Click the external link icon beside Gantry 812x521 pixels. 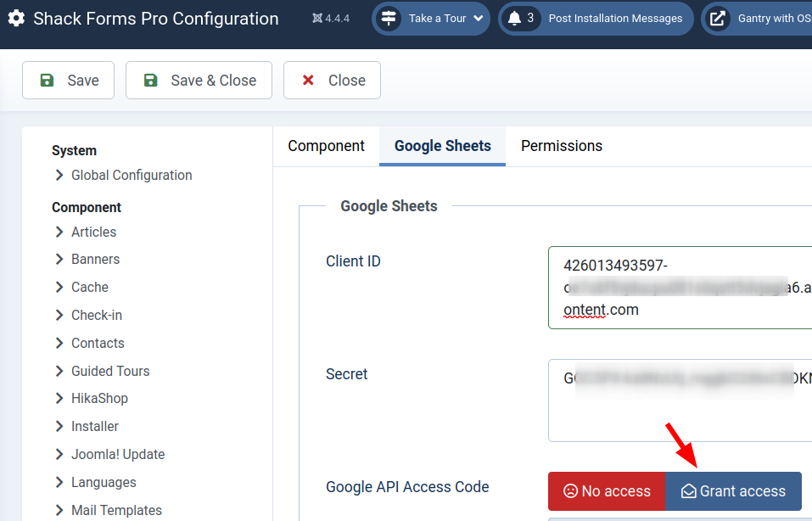717,19
